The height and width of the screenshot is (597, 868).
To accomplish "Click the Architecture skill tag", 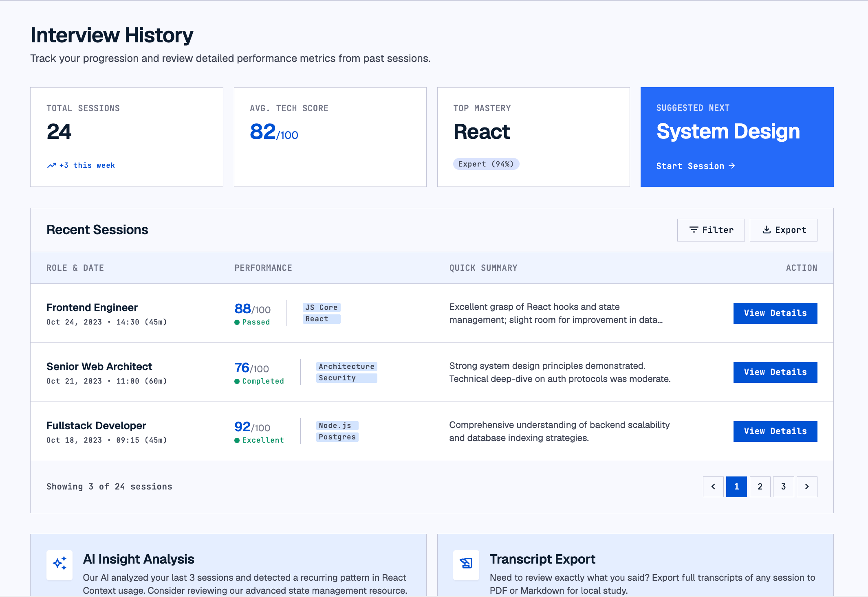I will pos(346,367).
